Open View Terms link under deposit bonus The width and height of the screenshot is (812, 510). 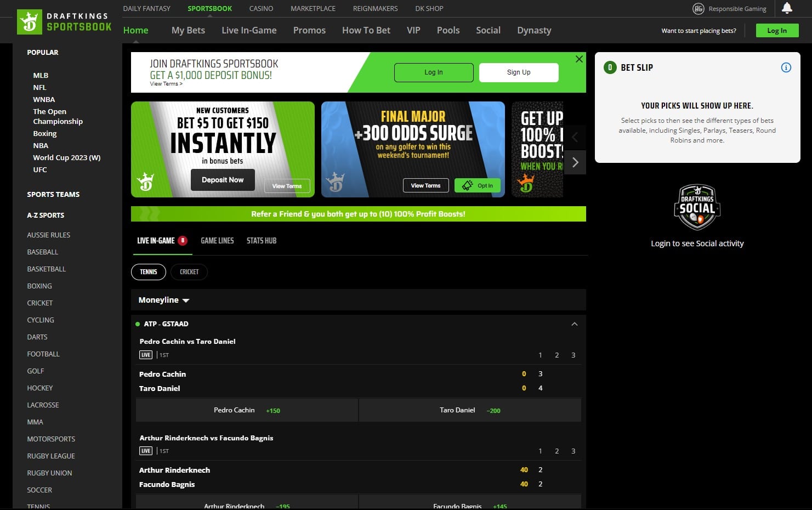click(166, 84)
